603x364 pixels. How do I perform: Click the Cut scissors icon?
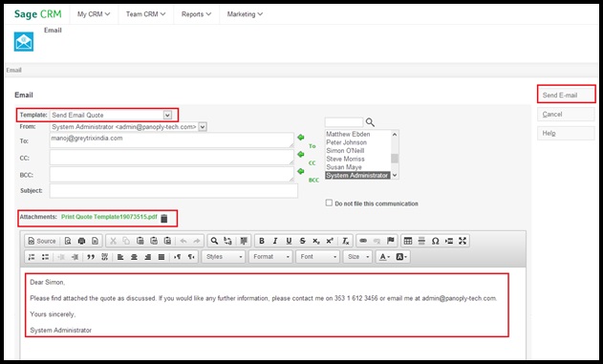[113, 241]
